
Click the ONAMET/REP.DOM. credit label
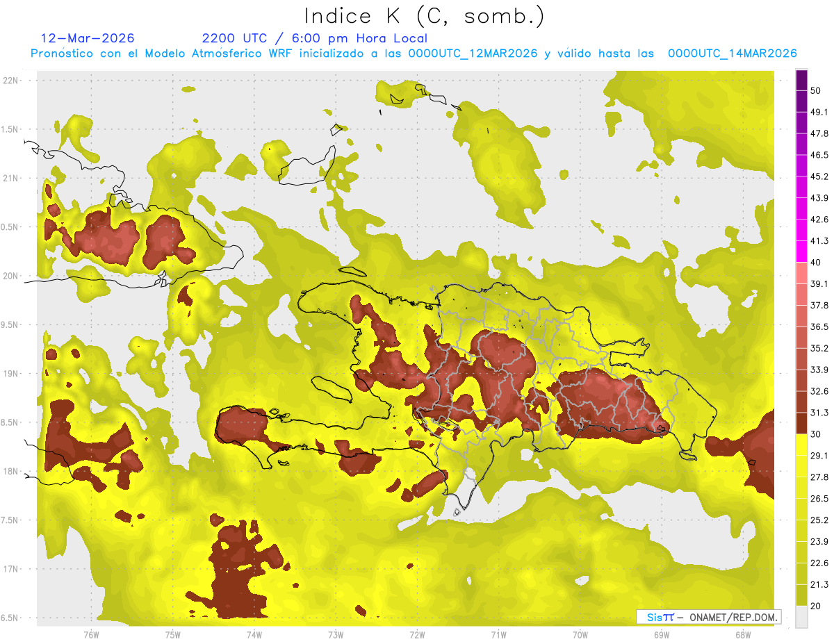(733, 617)
